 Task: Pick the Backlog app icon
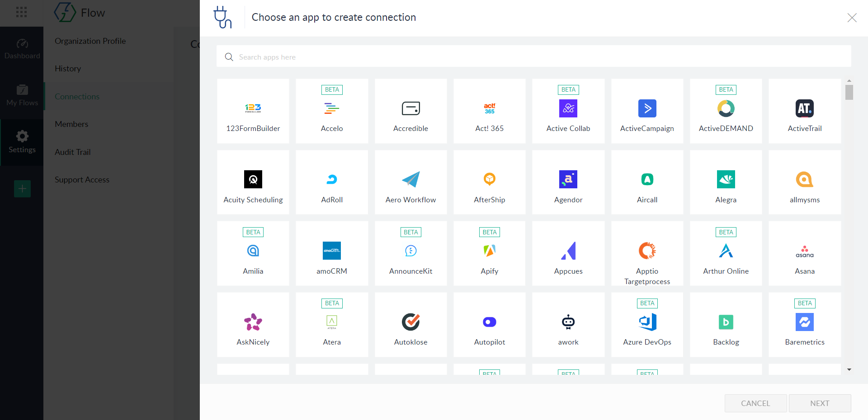(x=726, y=322)
